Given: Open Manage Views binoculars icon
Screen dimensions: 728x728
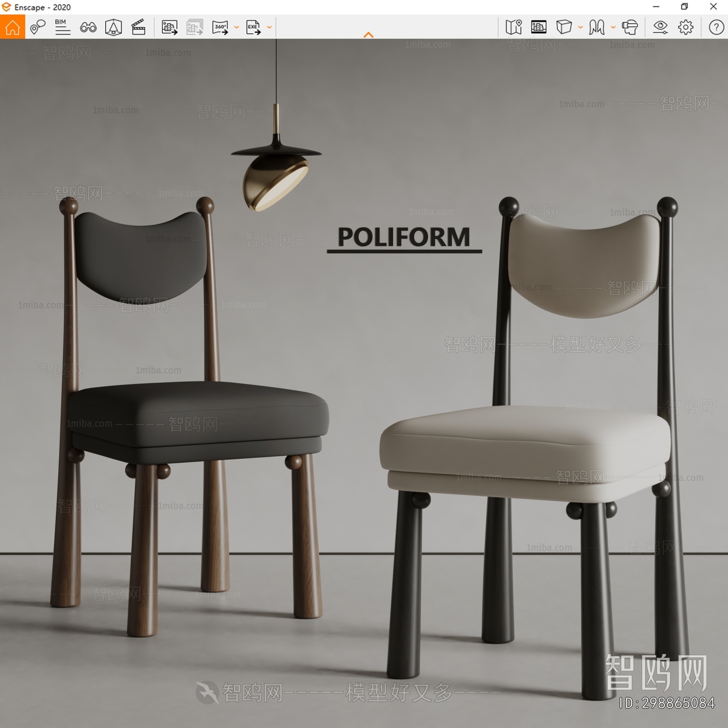Looking at the screenshot, I should 88,28.
